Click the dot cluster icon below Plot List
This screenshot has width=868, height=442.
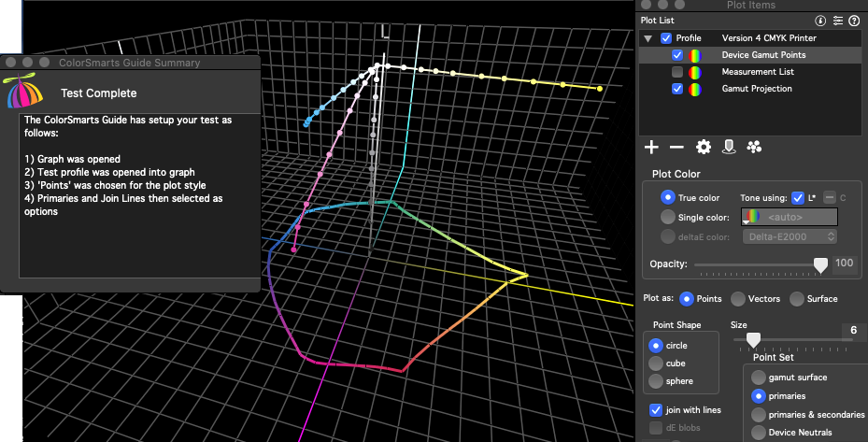754,148
